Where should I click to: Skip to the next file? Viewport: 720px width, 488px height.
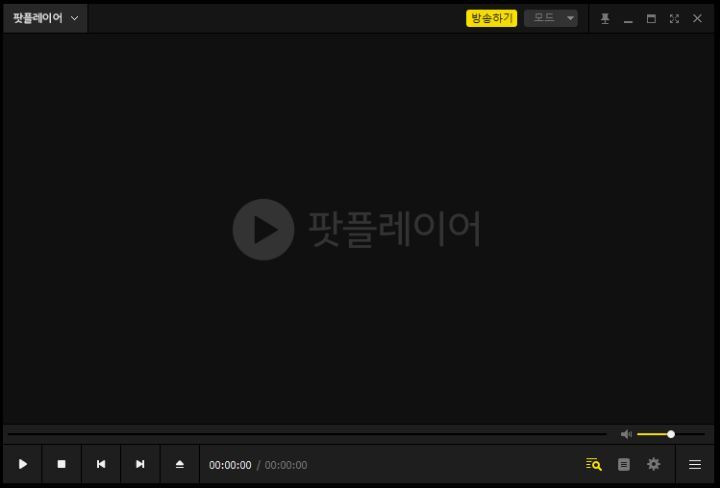click(x=141, y=464)
